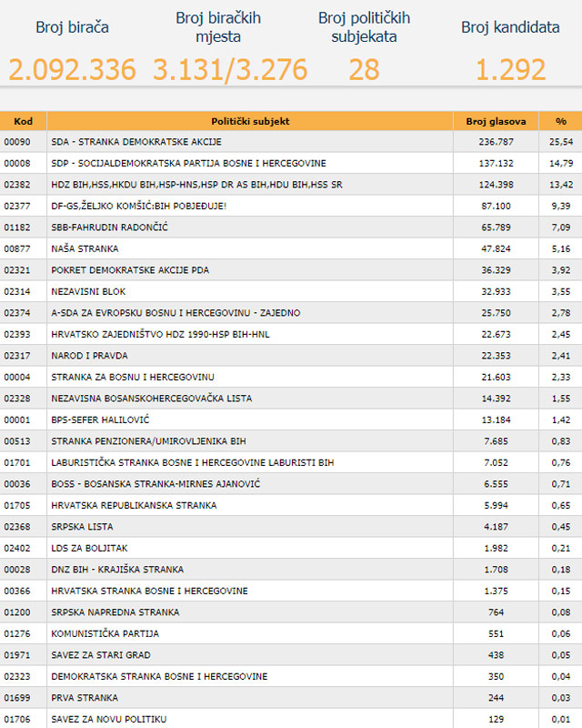
Task: Select the percentage value 0,45
Action: 561,526
